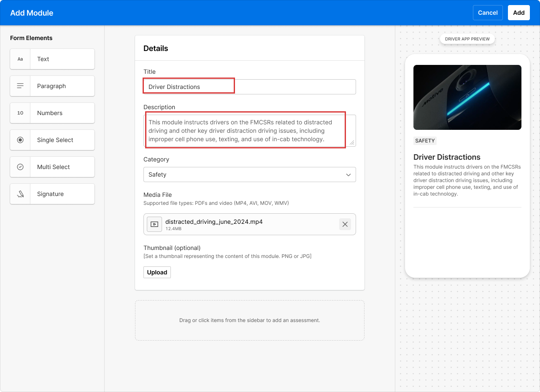Screen dimensions: 540x392
Task: Click the chevron arrow in Category field
Action: click(x=348, y=175)
